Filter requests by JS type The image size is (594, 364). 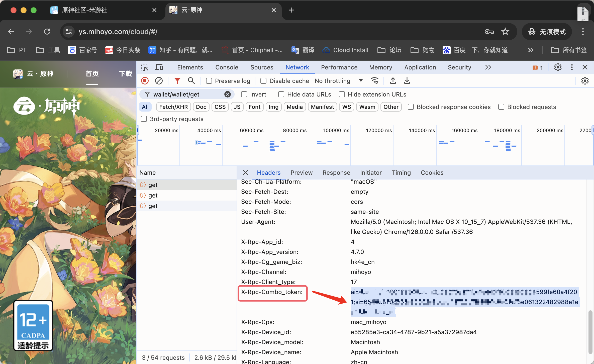click(237, 107)
